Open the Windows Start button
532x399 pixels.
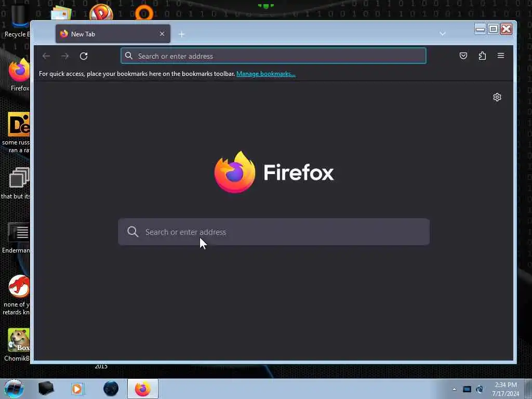[x=14, y=389]
